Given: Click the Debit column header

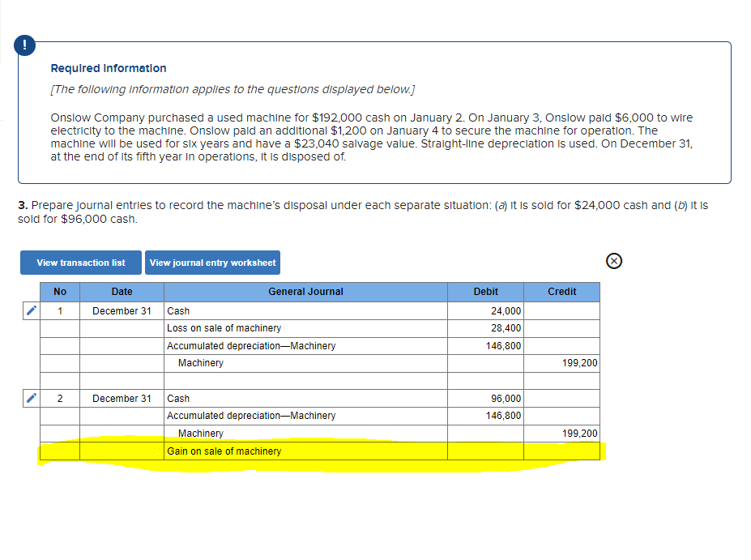Looking at the screenshot, I should (484, 292).
